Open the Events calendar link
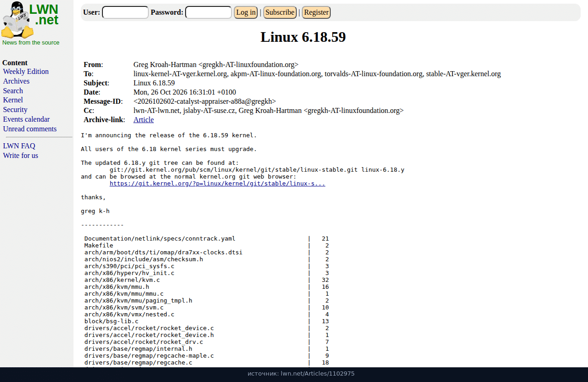588x382 pixels. click(x=26, y=119)
